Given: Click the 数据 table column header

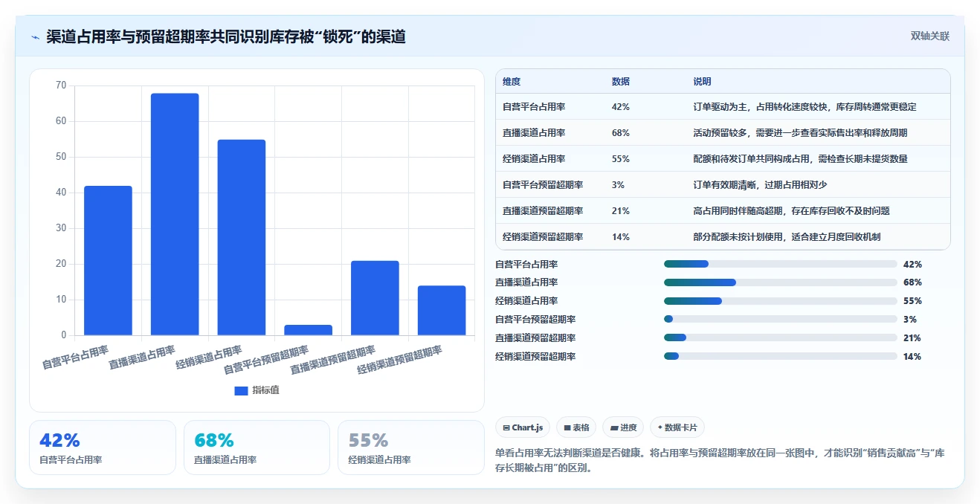Looking at the screenshot, I should coord(621,82).
